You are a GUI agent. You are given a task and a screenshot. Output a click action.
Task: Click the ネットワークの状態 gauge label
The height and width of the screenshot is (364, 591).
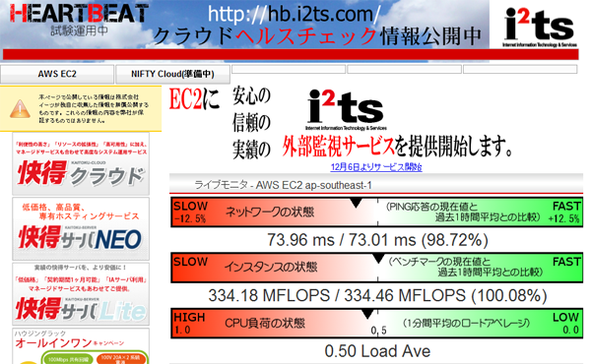tap(270, 212)
